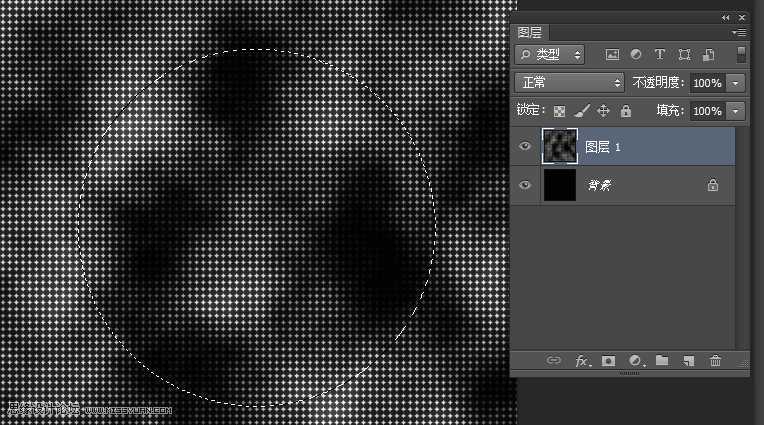Create a new fill or adjustment layer
This screenshot has width=764, height=425.
tap(636, 361)
